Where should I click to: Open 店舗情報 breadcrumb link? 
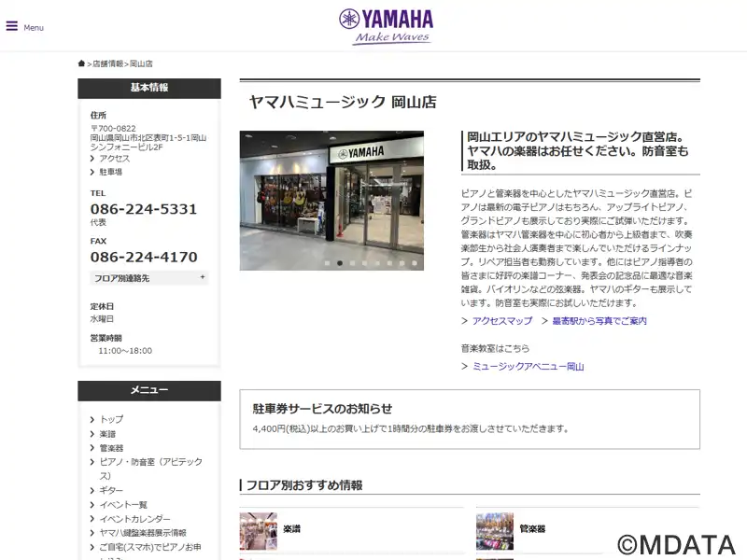tap(107, 63)
